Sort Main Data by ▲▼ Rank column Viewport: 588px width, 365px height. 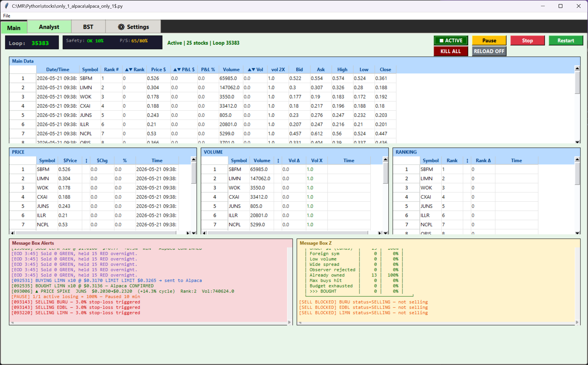pyautogui.click(x=135, y=69)
